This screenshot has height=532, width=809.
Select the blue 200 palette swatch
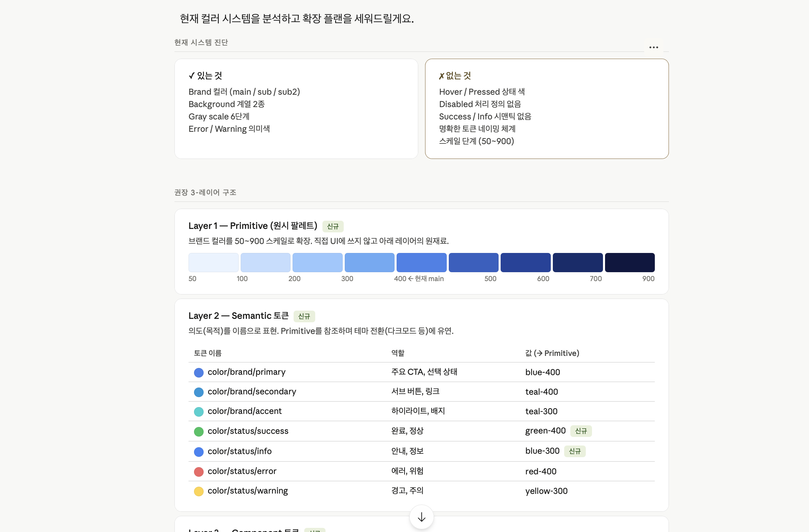click(x=317, y=263)
